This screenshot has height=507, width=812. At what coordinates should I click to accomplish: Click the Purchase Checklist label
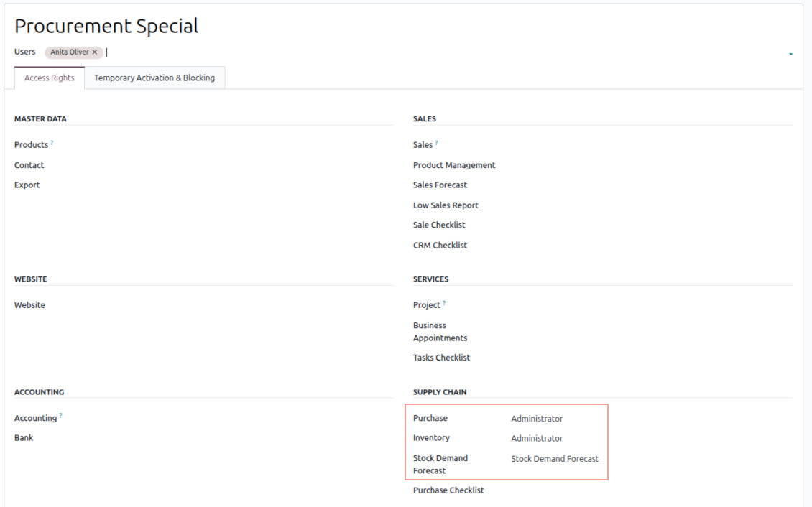tap(448, 490)
